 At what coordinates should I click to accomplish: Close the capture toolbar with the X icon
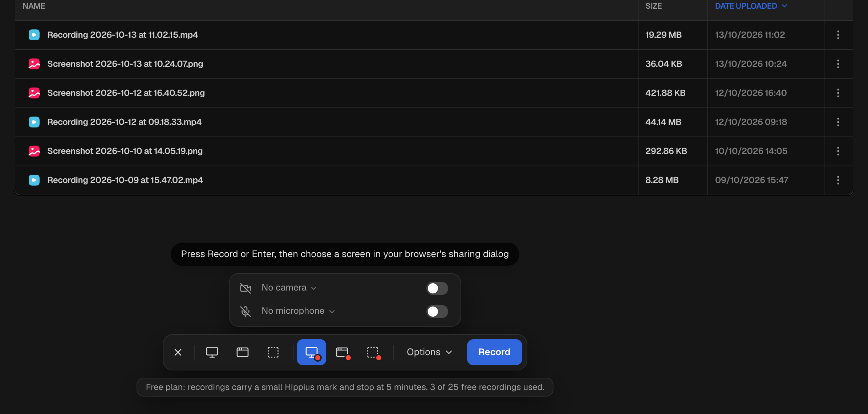pos(178,352)
